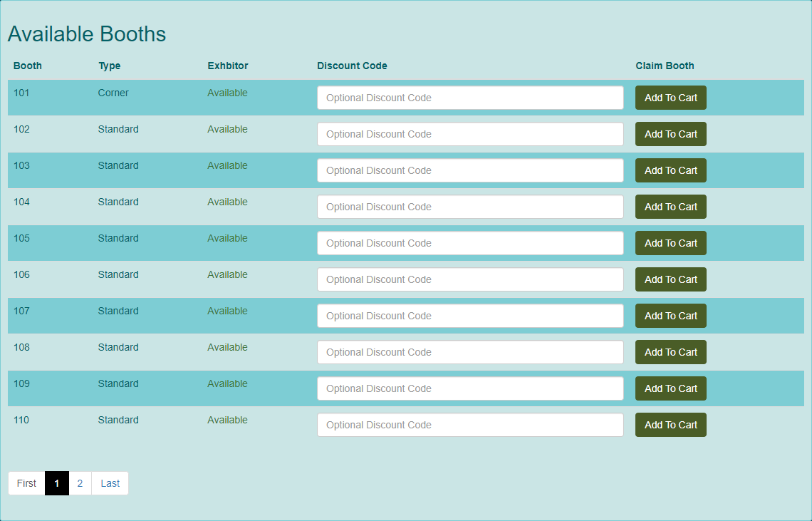Screen dimensions: 812x521
Task: Click the Corner type for booth 101
Action: [x=113, y=93]
